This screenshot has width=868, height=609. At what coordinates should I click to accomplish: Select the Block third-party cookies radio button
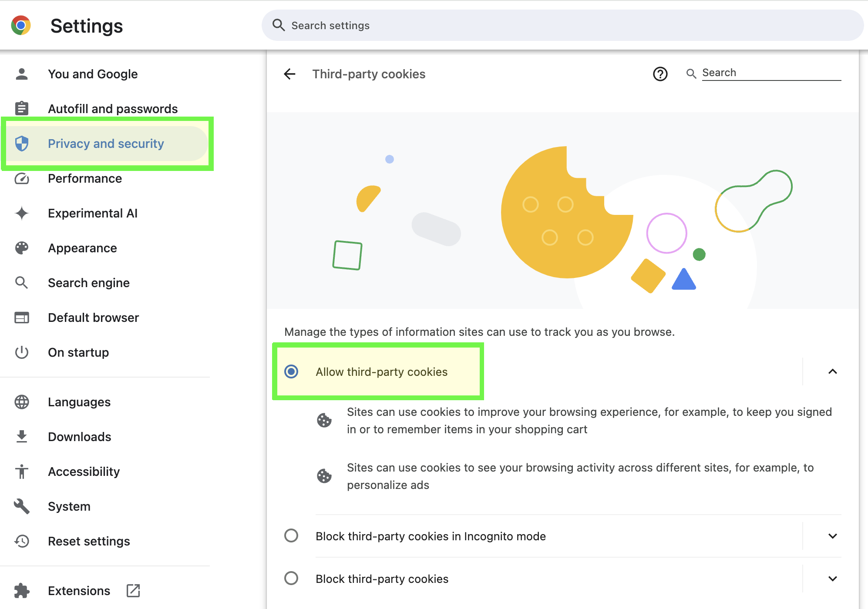(291, 579)
